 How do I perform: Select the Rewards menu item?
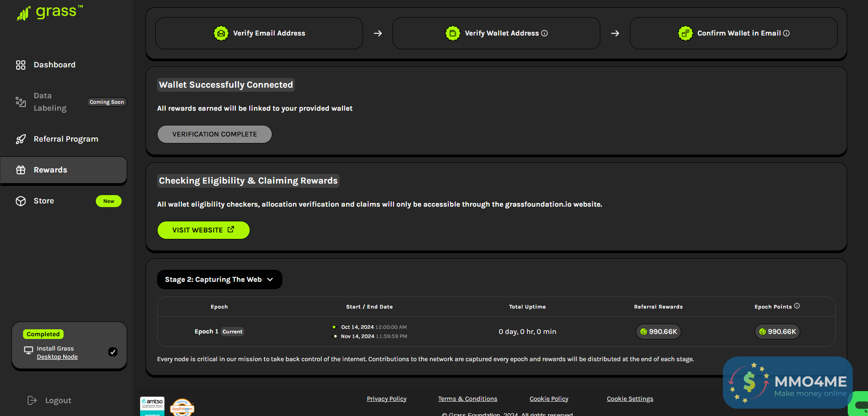tap(50, 170)
